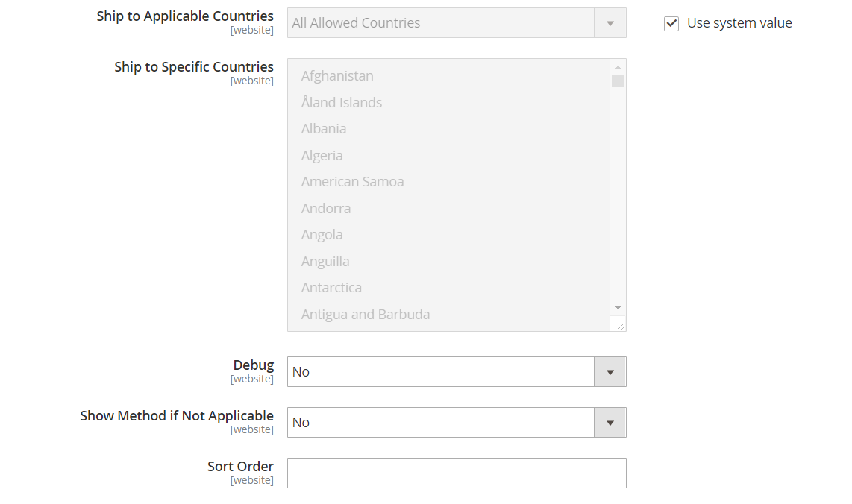Viewport: 852px width, 504px height.
Task: Select Angola from the countries list
Action: click(x=322, y=235)
